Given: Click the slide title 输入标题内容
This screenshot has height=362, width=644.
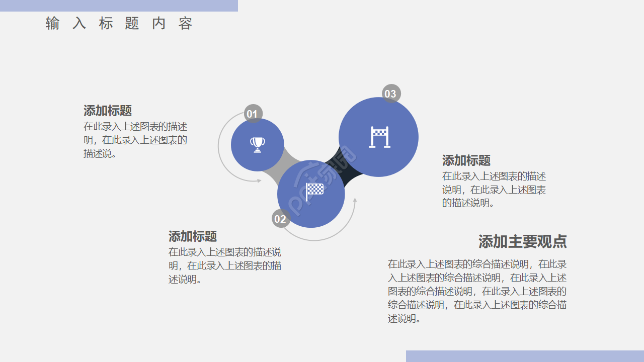Looking at the screenshot, I should [119, 23].
